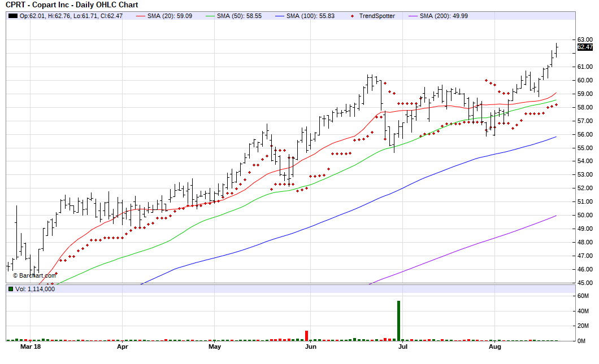Click the 53.00 price axis label
Screen dimensions: 599x364
585,175
